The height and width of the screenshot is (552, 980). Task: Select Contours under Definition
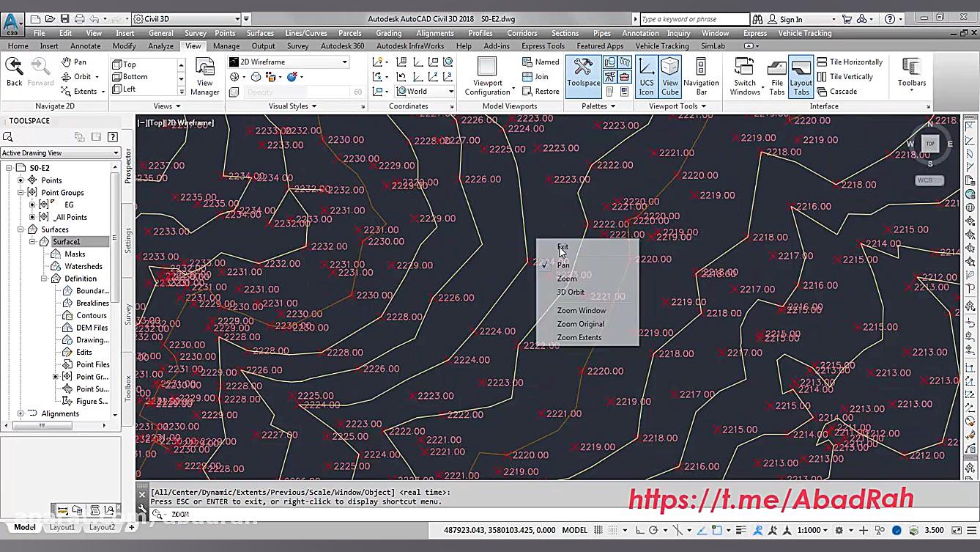click(92, 315)
